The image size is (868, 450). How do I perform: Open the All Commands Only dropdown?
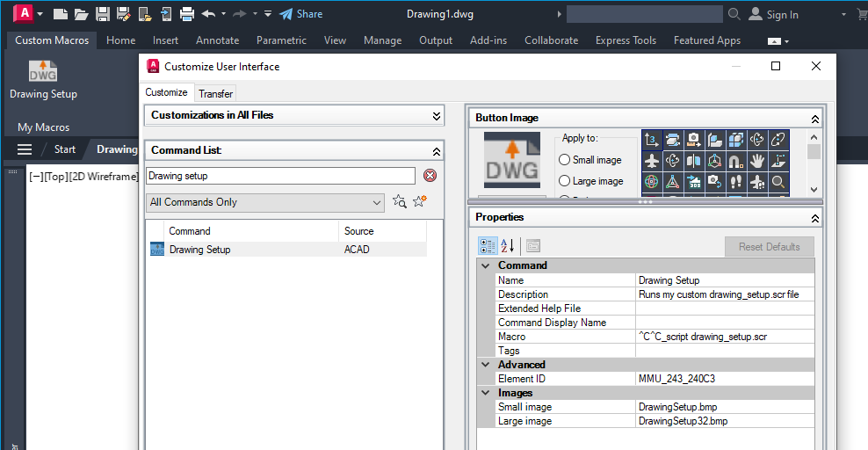(x=265, y=202)
